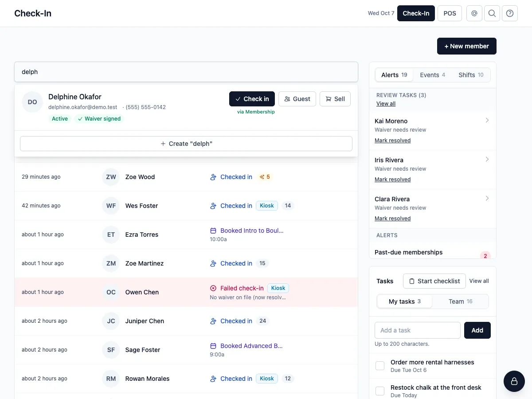This screenshot has height=399, width=532.
Task: Open search using magnifier icon
Action: pyautogui.click(x=492, y=13)
